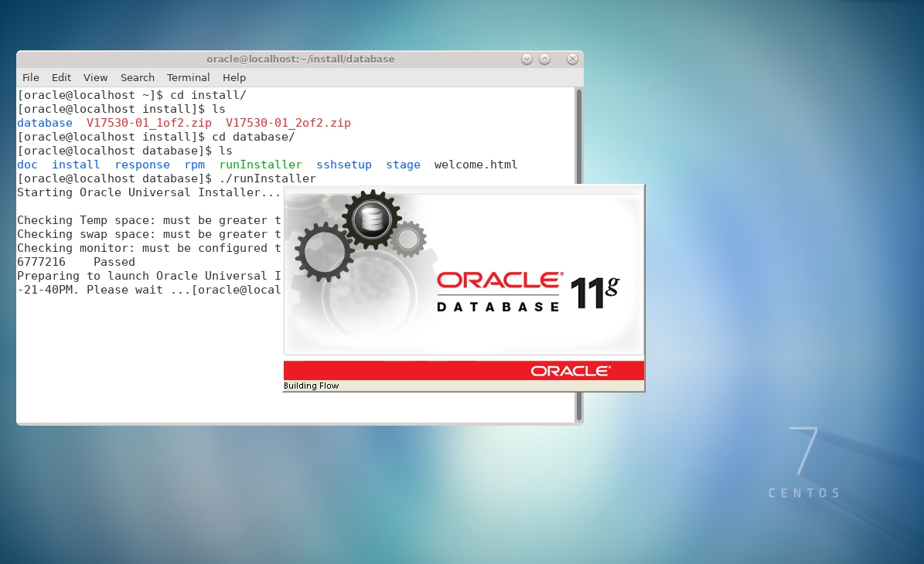Viewport: 924px width, 564px height.
Task: Open the Edit menu in terminal
Action: tap(61, 78)
